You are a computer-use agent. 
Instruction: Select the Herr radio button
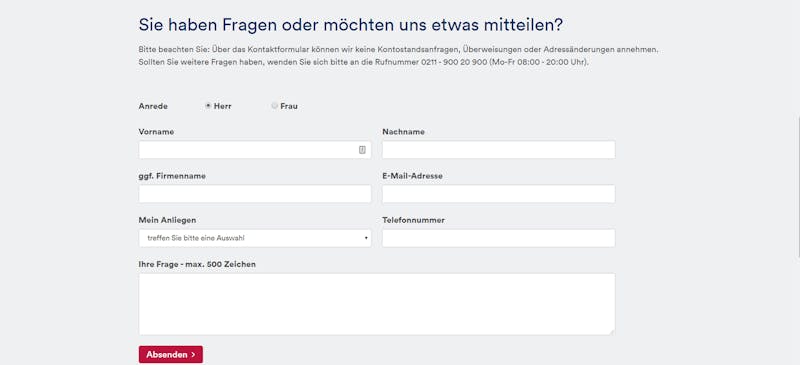[x=208, y=106]
